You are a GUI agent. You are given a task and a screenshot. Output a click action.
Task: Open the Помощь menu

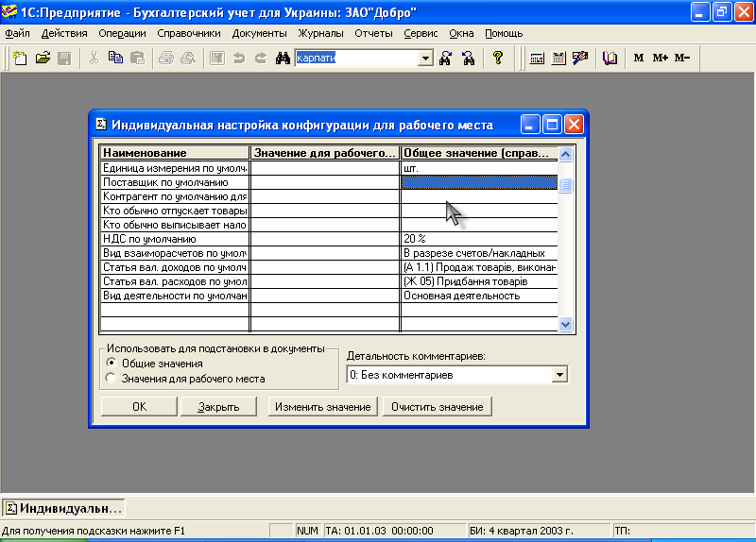point(504,33)
